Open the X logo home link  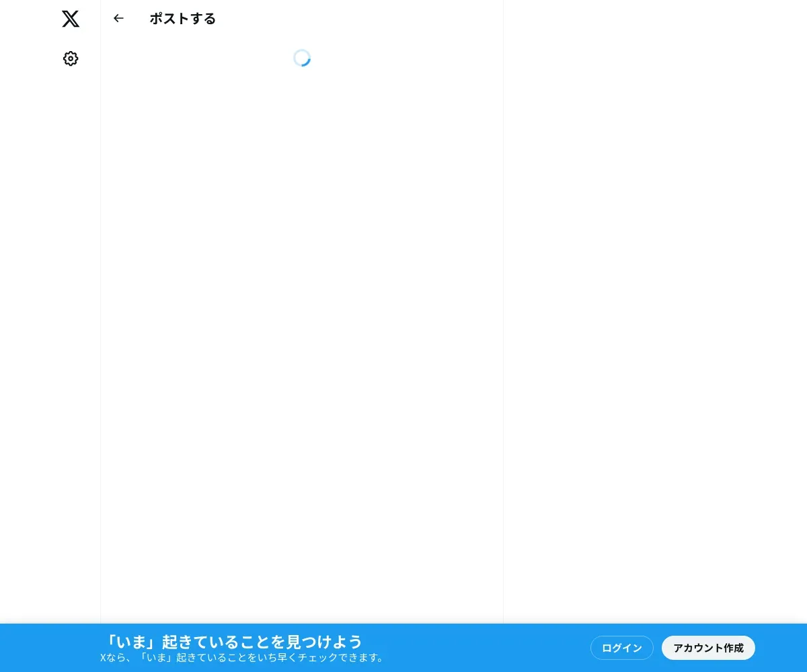71,19
